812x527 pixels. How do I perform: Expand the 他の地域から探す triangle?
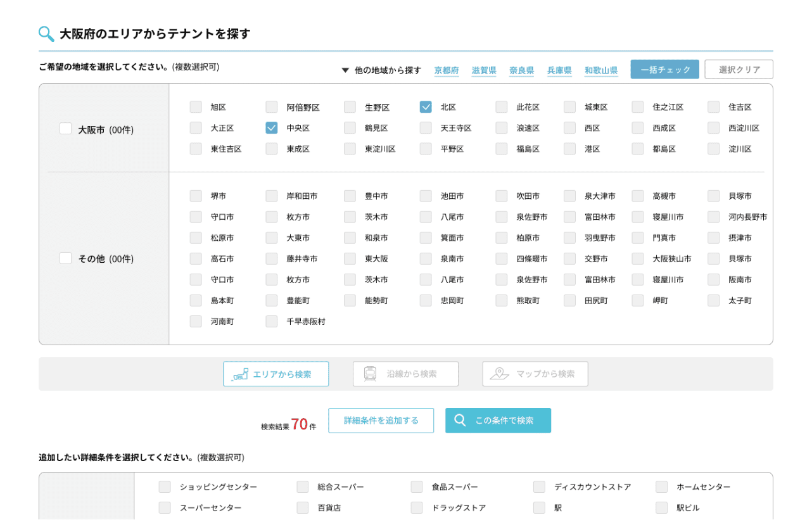(345, 70)
